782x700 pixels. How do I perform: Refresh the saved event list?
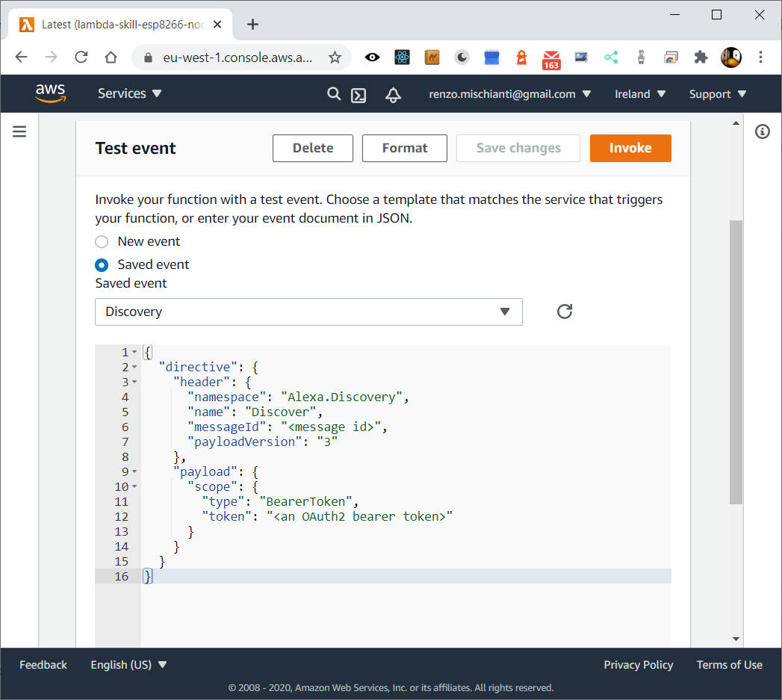click(564, 312)
